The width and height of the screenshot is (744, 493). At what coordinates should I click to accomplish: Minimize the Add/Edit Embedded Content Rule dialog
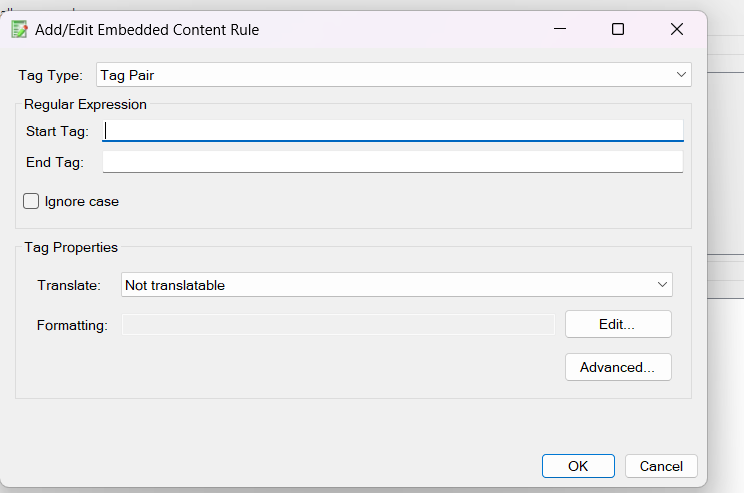pyautogui.click(x=559, y=29)
